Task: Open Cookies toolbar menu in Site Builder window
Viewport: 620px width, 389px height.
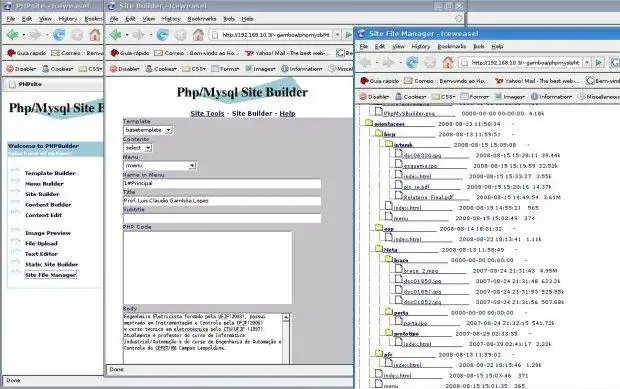Action: pyautogui.click(x=161, y=69)
